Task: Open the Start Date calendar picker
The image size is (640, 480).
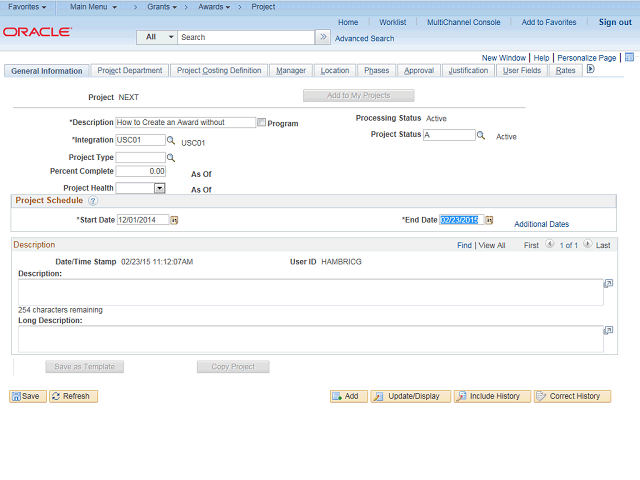Action: pos(174,220)
